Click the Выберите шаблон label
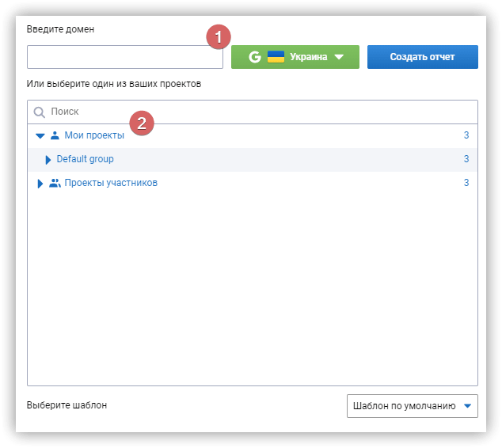The width and height of the screenshot is (502, 448). point(67,405)
